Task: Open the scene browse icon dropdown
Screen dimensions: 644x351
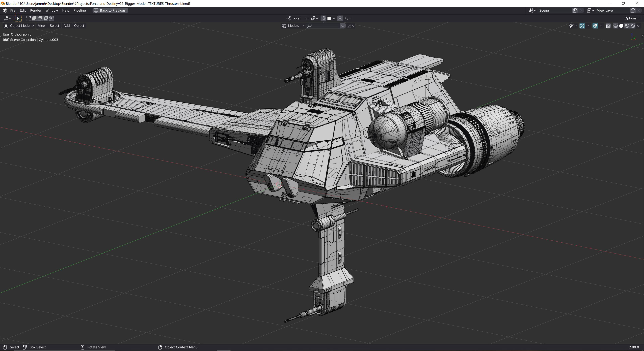Action: pos(532,11)
